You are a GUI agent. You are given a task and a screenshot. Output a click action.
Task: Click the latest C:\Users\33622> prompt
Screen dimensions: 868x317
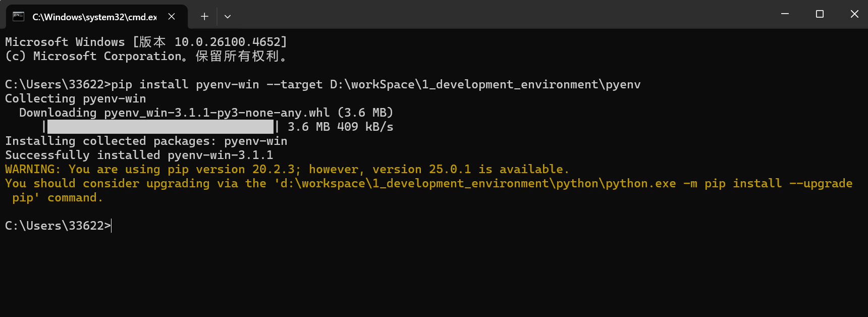click(x=58, y=226)
